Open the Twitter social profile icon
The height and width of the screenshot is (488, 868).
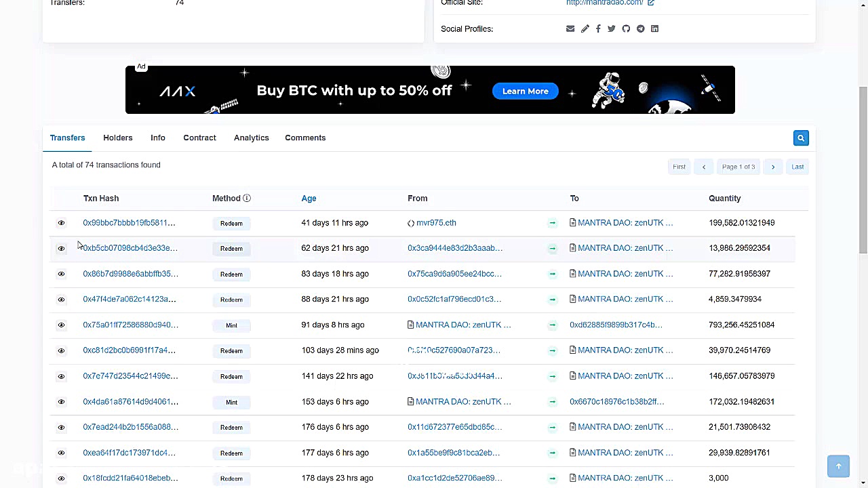[612, 28]
